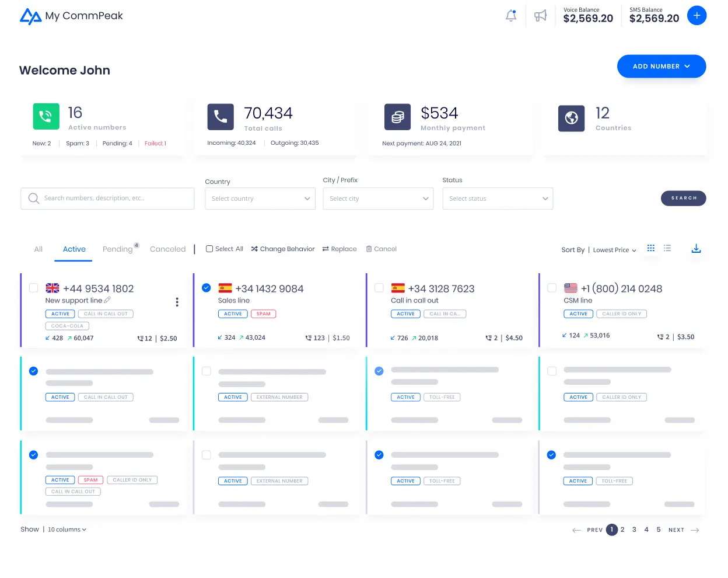This screenshot has width=728, height=578.
Task: Edit the New support line description
Action: pos(107,300)
